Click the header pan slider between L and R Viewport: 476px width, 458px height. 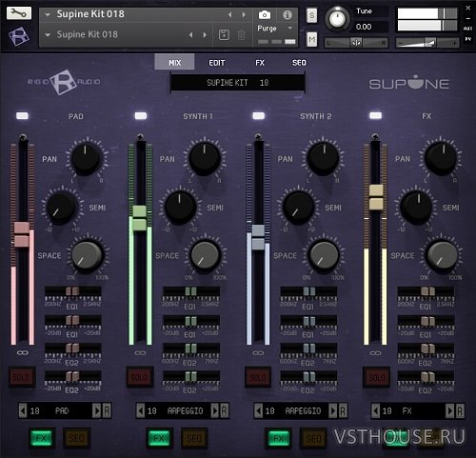(x=356, y=43)
